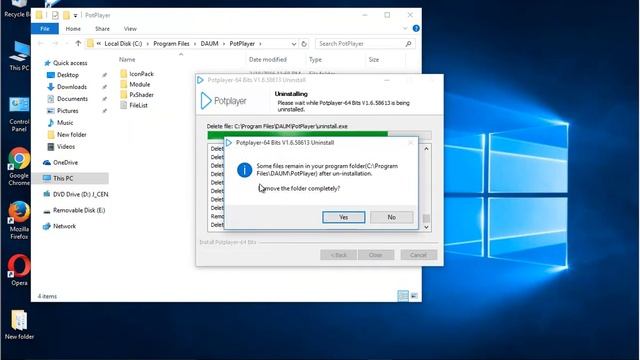Click the Back button in uninstaller
Viewport: 640px width, 360px height.
[x=338, y=255]
